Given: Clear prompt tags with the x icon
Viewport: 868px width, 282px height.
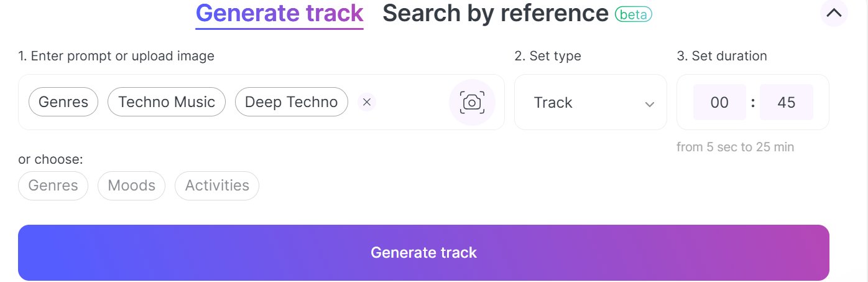Looking at the screenshot, I should tap(367, 102).
